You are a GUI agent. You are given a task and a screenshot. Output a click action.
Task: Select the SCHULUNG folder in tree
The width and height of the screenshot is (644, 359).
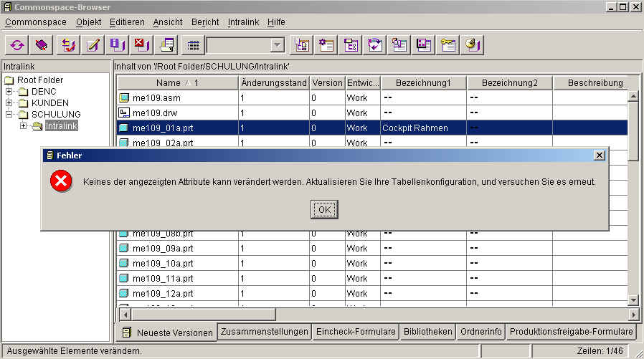(56, 114)
